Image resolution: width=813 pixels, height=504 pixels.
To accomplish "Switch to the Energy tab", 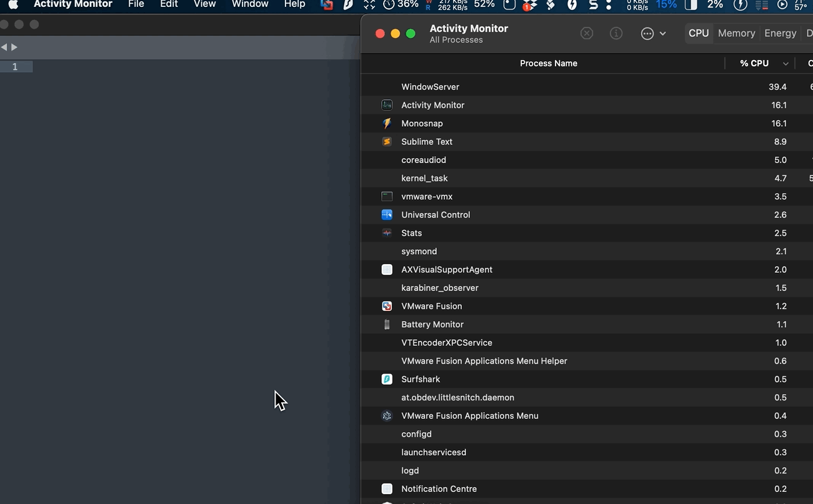I will pos(780,34).
